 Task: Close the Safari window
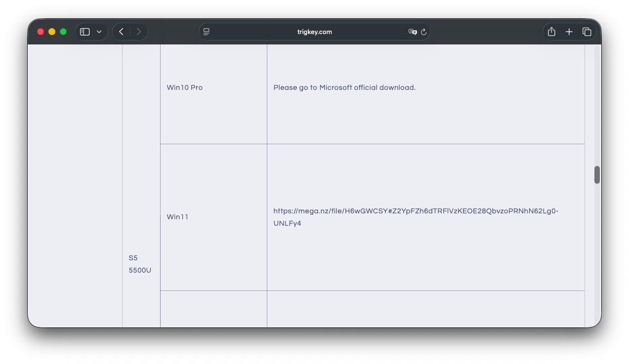point(41,32)
